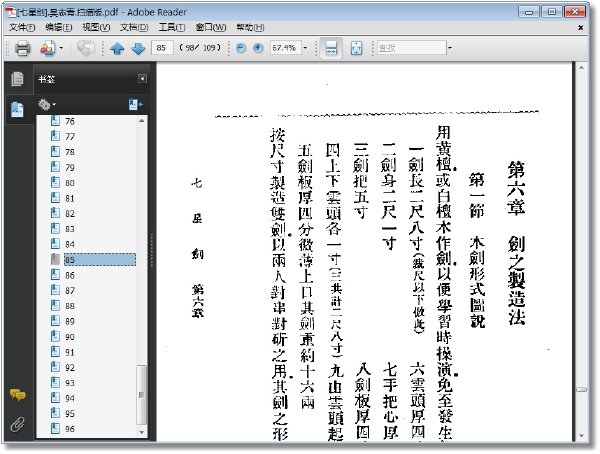Select bookmark 90
Image resolution: width=600 pixels, height=454 pixels.
tap(70, 337)
